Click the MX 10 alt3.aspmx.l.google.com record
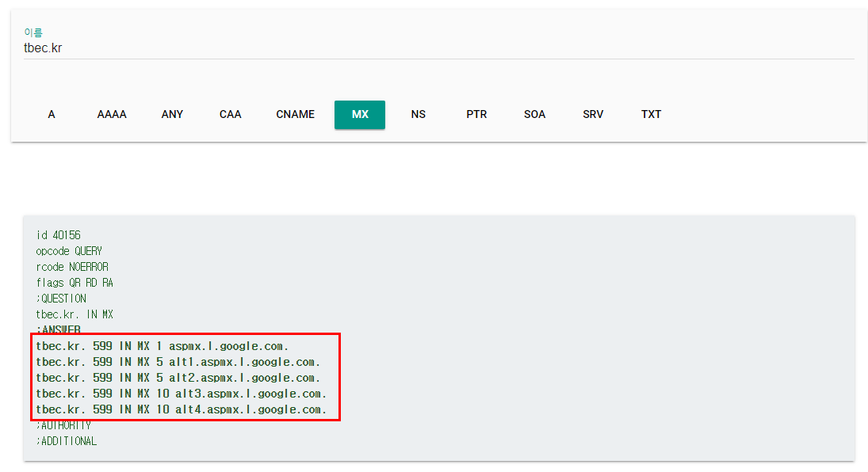This screenshot has width=868, height=472. pos(182,394)
